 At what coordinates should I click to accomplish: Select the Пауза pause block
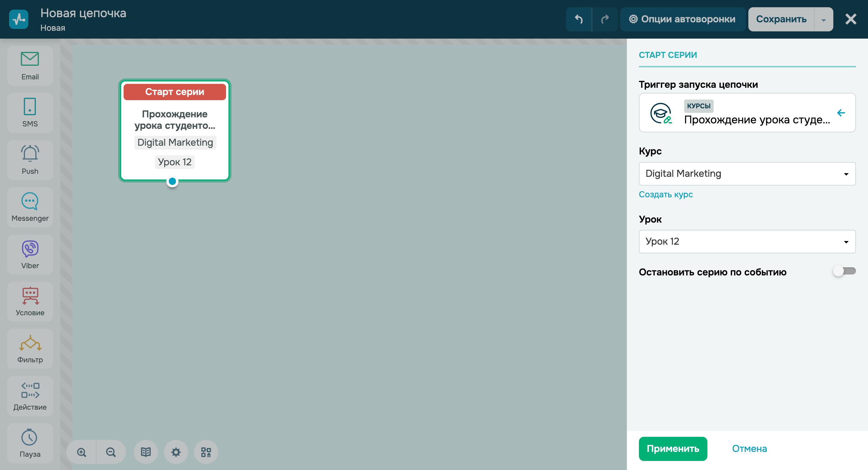pos(30,443)
